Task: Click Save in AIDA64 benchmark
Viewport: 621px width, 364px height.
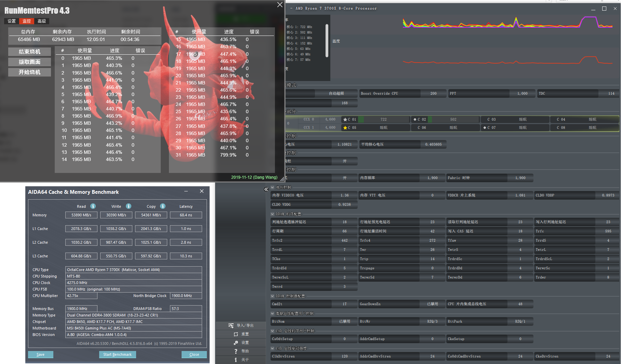Action: click(41, 354)
